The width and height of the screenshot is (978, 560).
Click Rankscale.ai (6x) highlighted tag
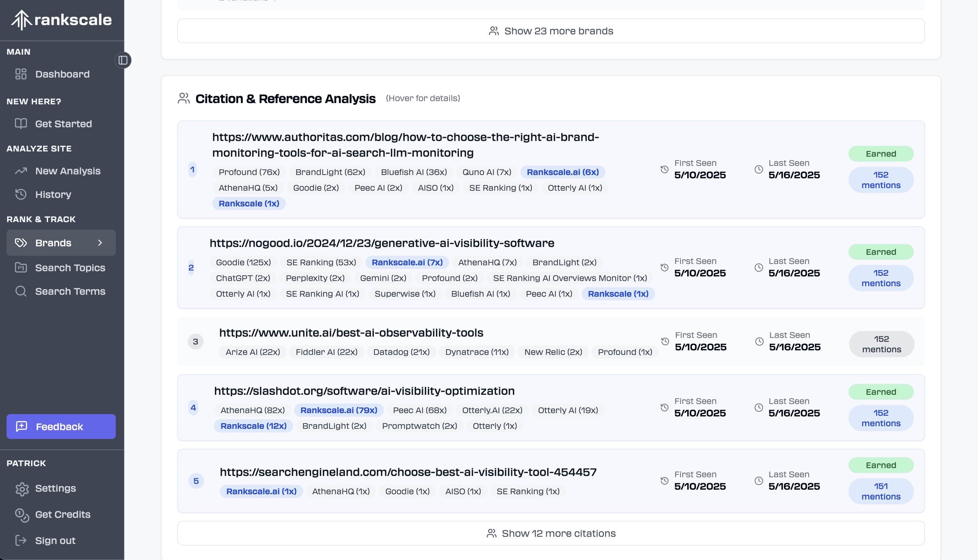point(563,172)
